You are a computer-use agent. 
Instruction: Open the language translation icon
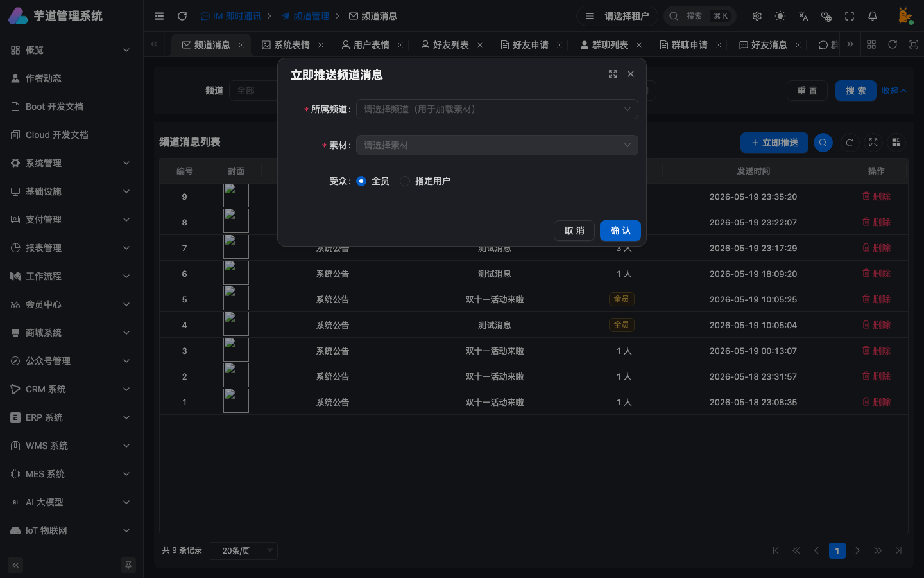click(803, 16)
